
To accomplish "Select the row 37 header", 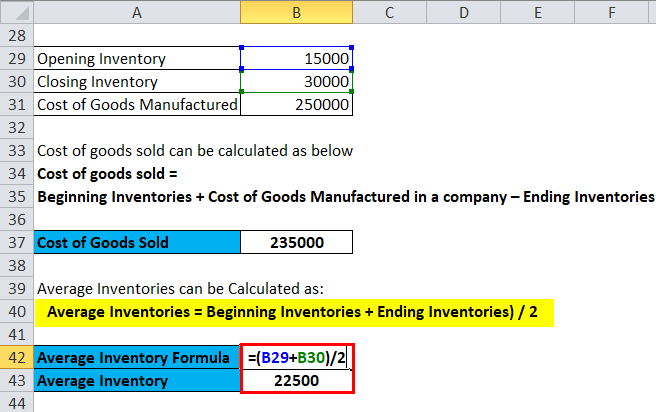I will (15, 242).
